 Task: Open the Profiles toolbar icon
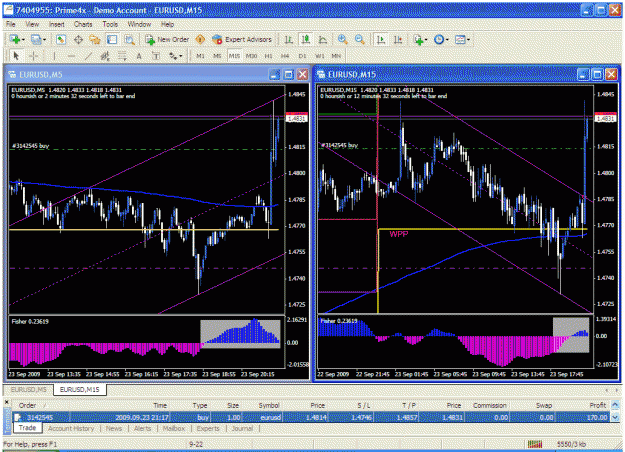(x=36, y=39)
